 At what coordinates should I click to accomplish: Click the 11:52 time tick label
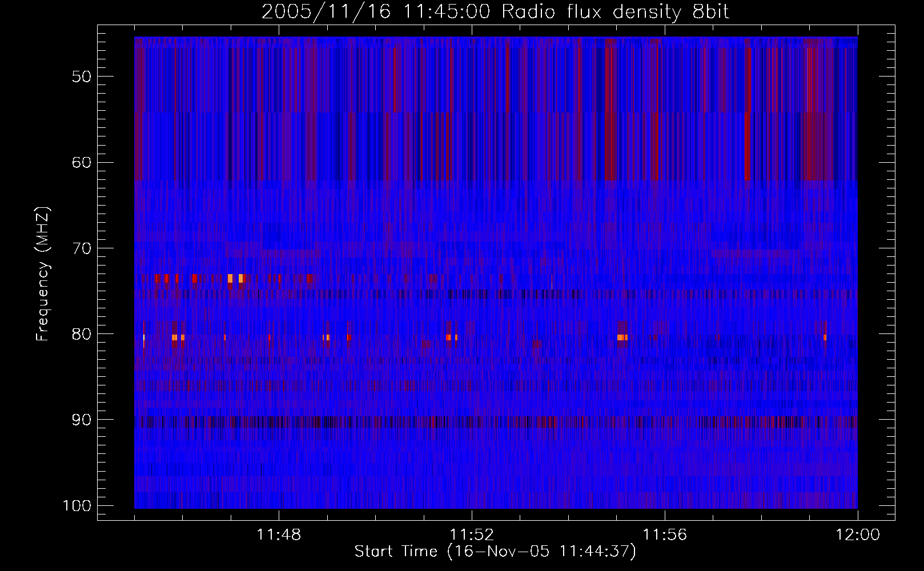(x=472, y=535)
